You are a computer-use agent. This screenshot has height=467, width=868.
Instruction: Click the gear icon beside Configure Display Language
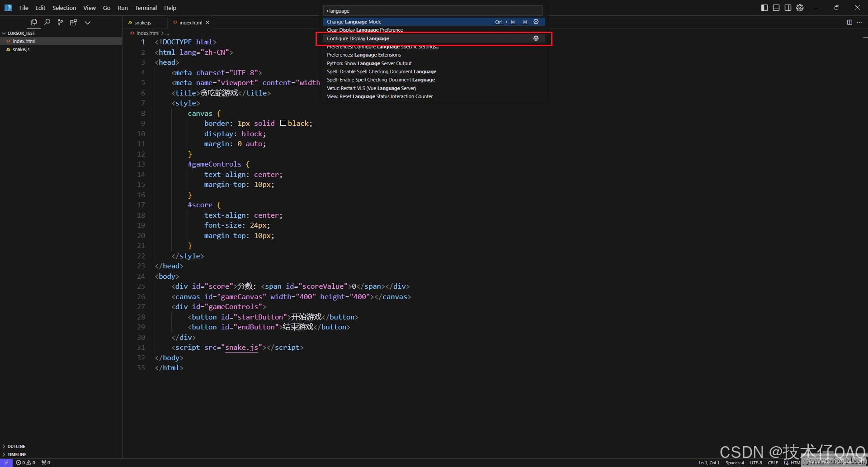(x=536, y=38)
